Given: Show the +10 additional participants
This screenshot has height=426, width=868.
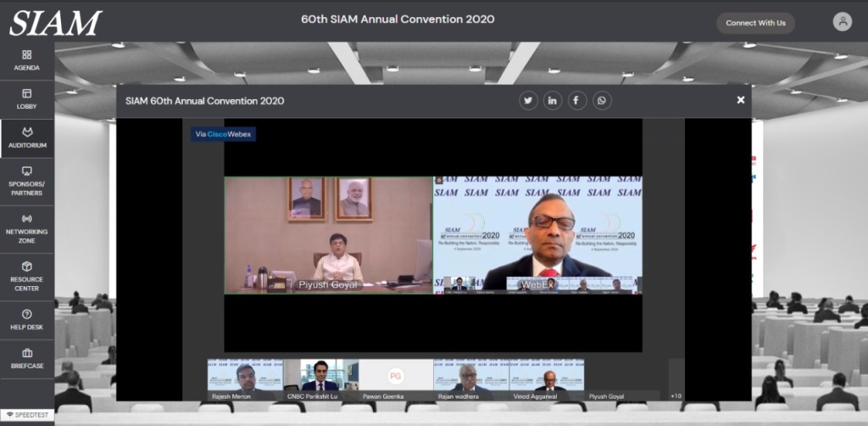Looking at the screenshot, I should (x=676, y=395).
